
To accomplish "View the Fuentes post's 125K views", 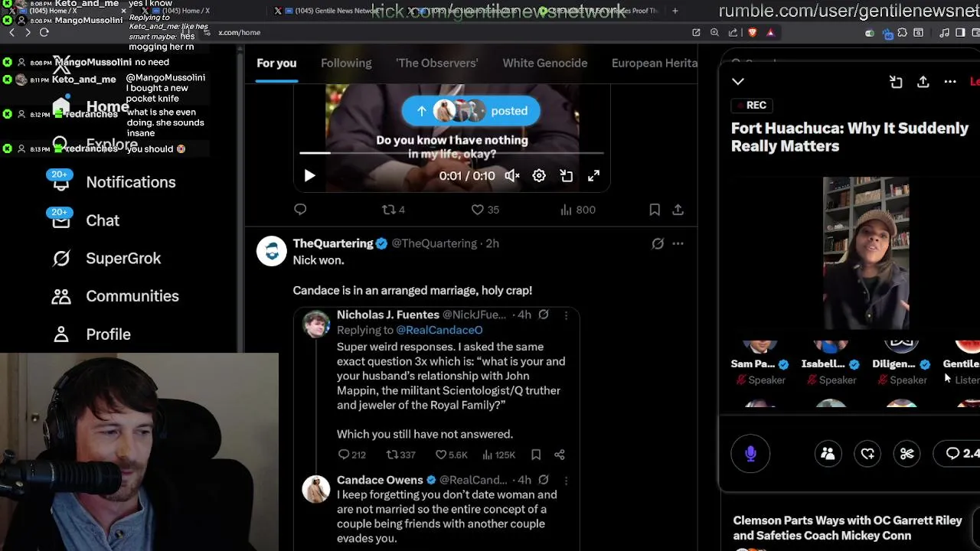I will coord(498,455).
